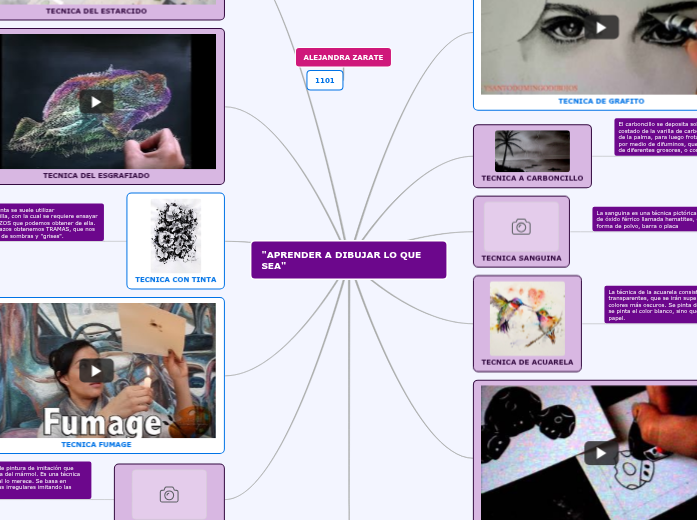Select the ink technique description note
The image size is (697, 520).
point(50,222)
